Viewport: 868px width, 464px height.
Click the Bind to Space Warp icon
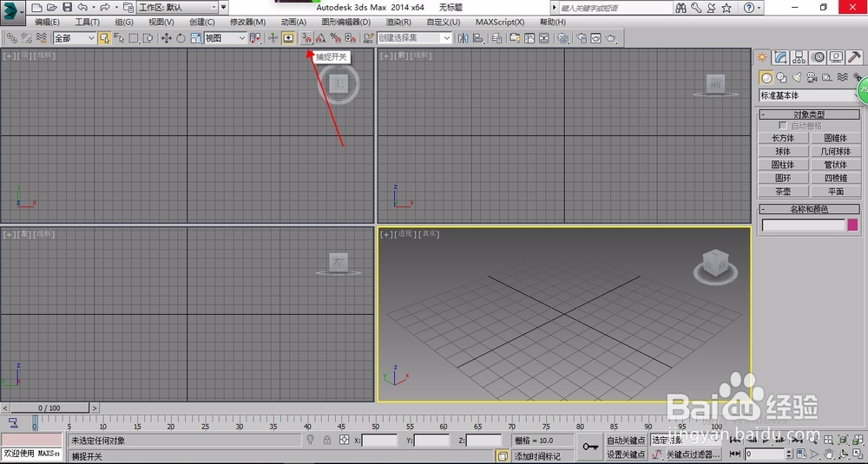click(41, 37)
